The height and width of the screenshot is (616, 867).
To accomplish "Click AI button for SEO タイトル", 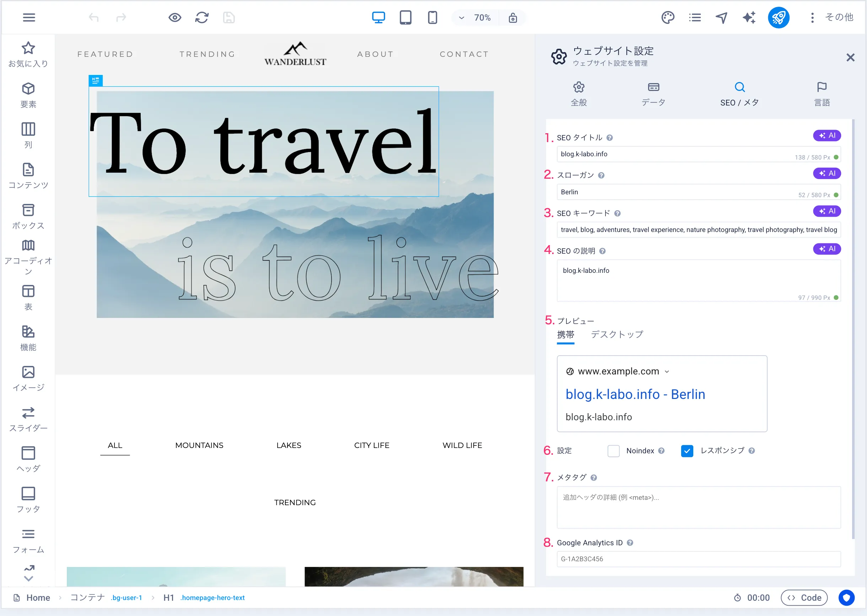I will click(827, 135).
